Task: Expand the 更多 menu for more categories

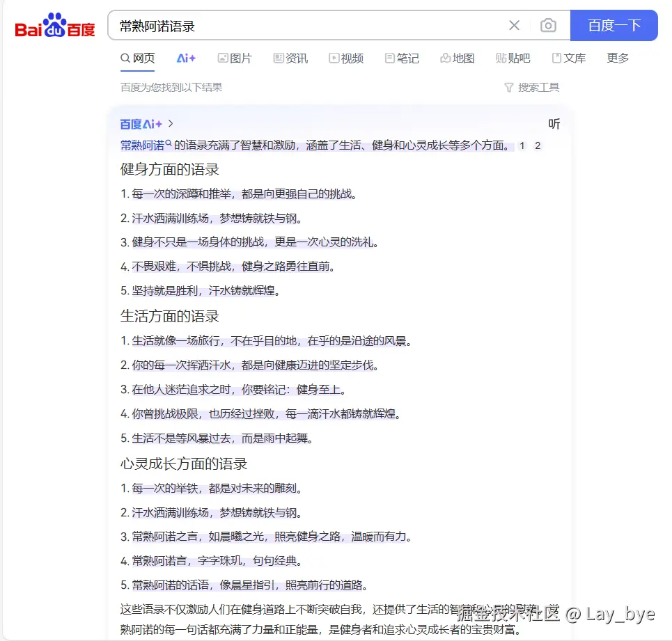Action: [x=617, y=58]
